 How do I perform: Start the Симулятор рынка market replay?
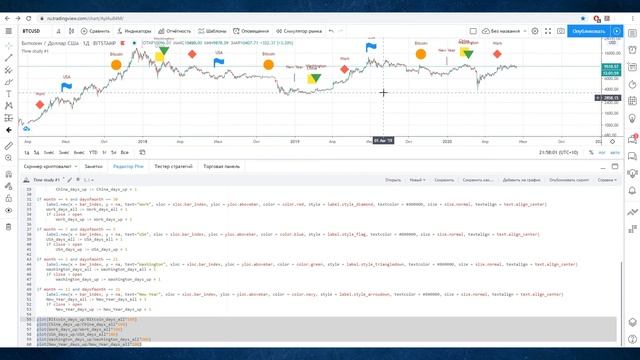pos(299,31)
